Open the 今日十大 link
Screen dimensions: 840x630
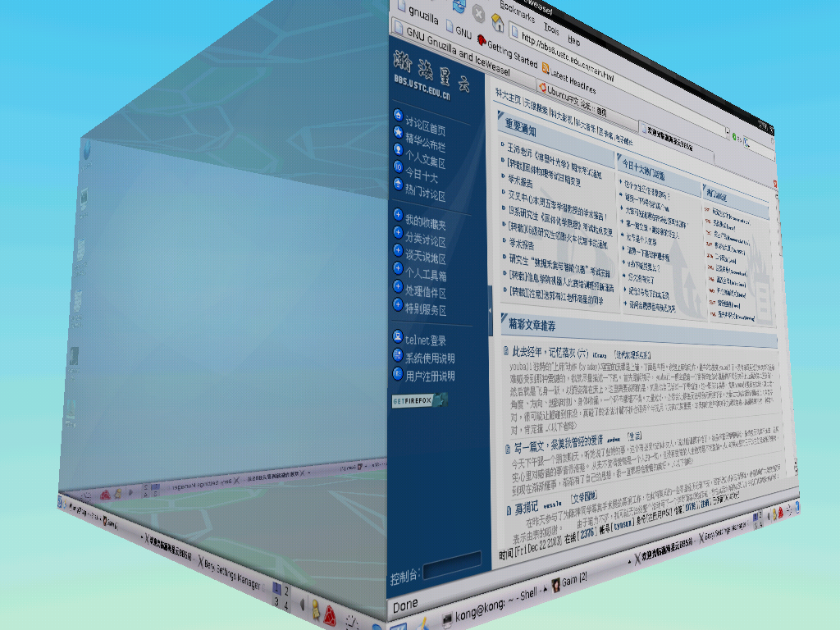point(422,175)
